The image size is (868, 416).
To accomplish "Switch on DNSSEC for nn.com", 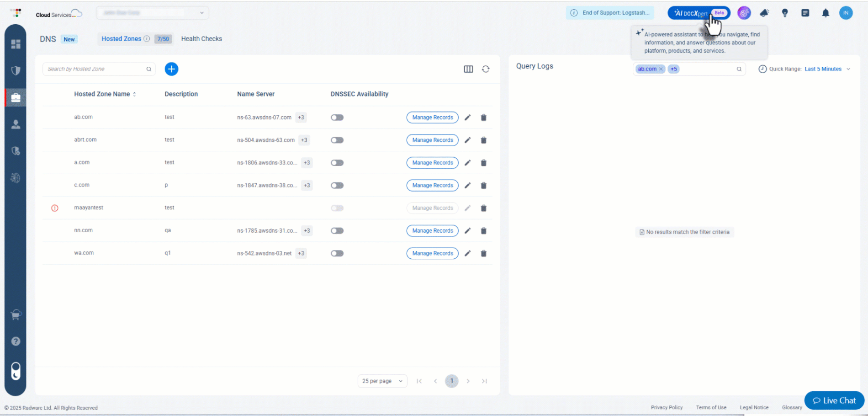I will click(337, 231).
